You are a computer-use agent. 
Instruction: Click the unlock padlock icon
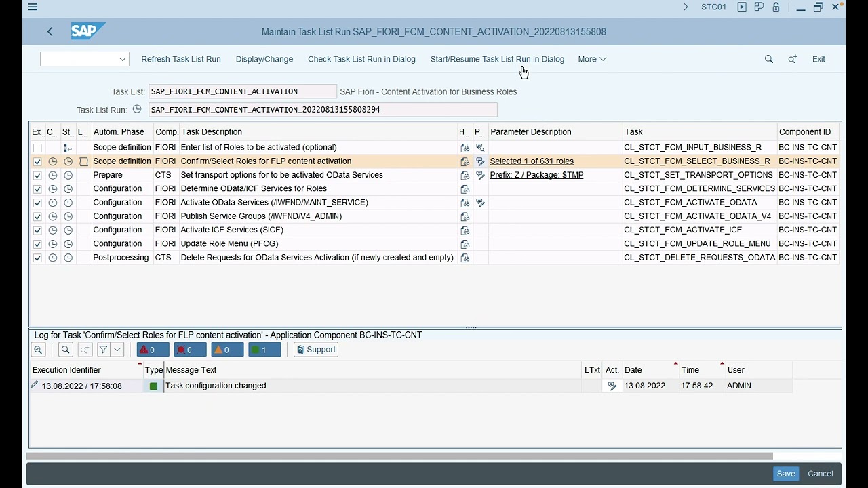click(x=776, y=7)
